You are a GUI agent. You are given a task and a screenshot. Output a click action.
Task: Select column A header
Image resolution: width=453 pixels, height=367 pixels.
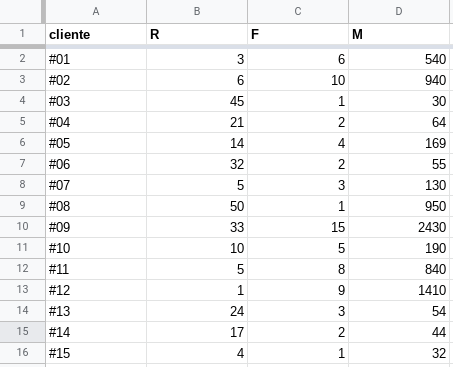click(96, 11)
